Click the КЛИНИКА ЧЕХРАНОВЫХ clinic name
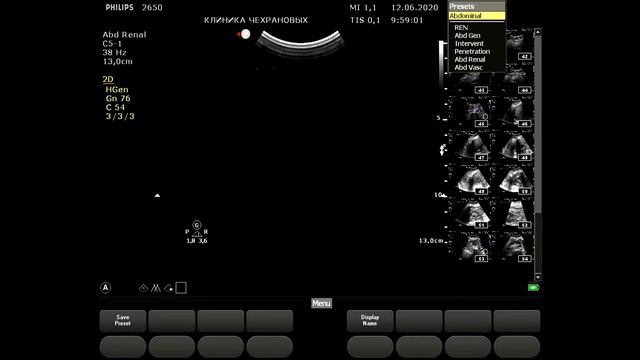 pyautogui.click(x=256, y=20)
